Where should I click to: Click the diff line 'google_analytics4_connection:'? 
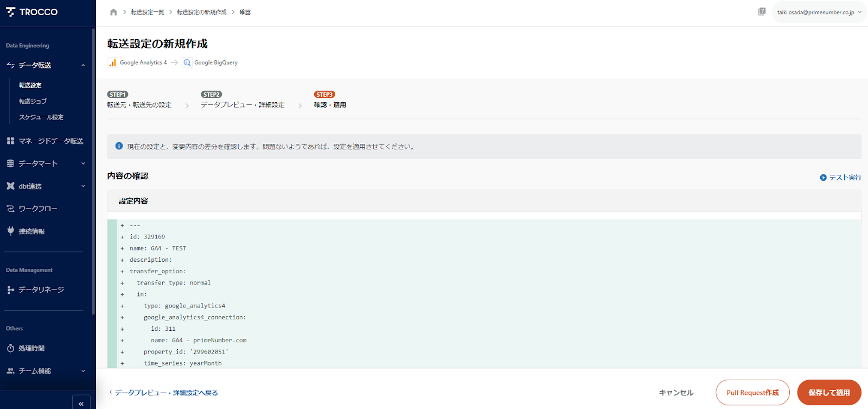195,317
